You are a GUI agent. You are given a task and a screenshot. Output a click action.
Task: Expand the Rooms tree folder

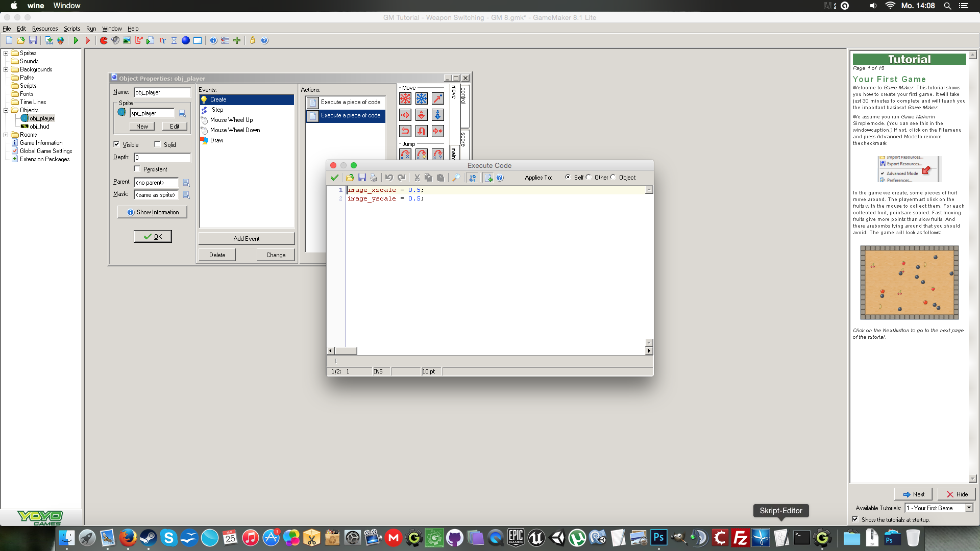pos(6,135)
